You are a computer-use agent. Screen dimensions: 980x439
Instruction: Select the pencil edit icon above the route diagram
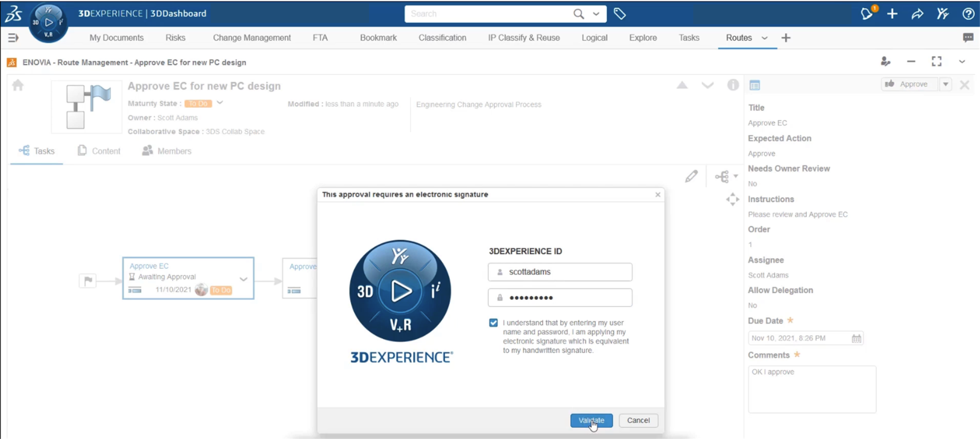point(691,176)
